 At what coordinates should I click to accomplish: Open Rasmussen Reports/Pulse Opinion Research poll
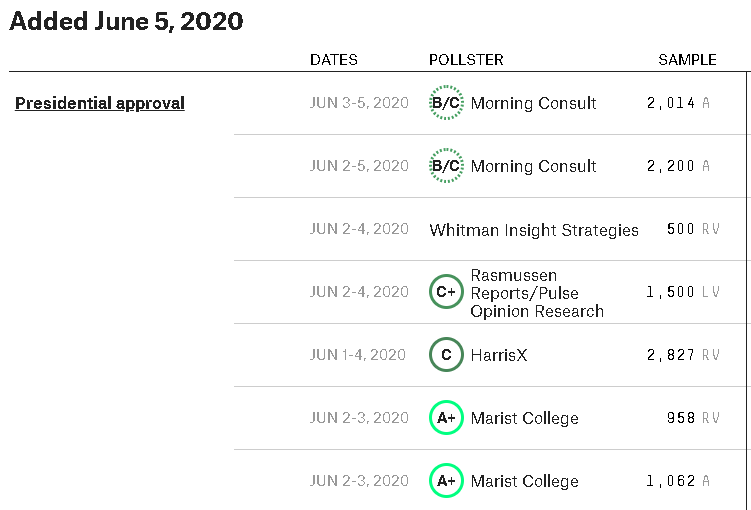(537, 293)
